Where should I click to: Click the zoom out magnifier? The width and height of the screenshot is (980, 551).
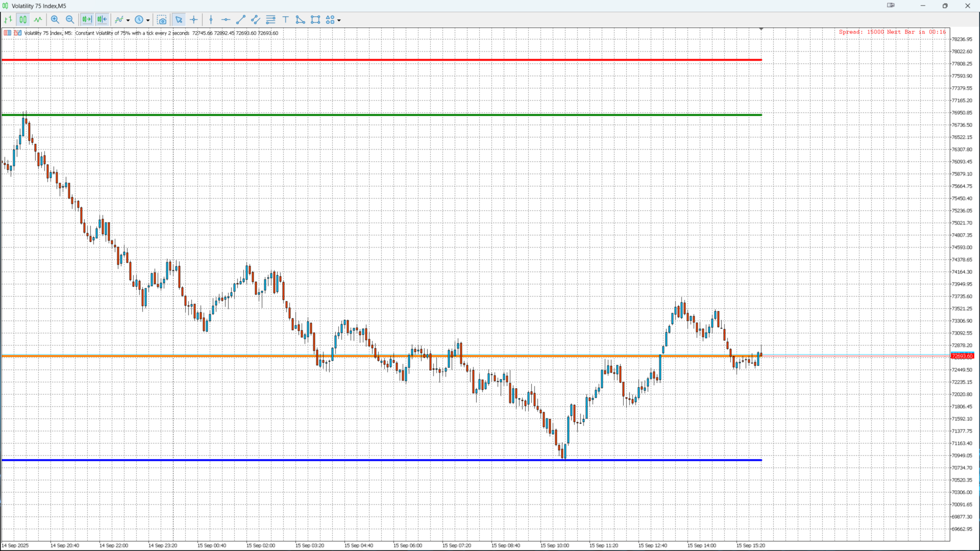(70, 20)
